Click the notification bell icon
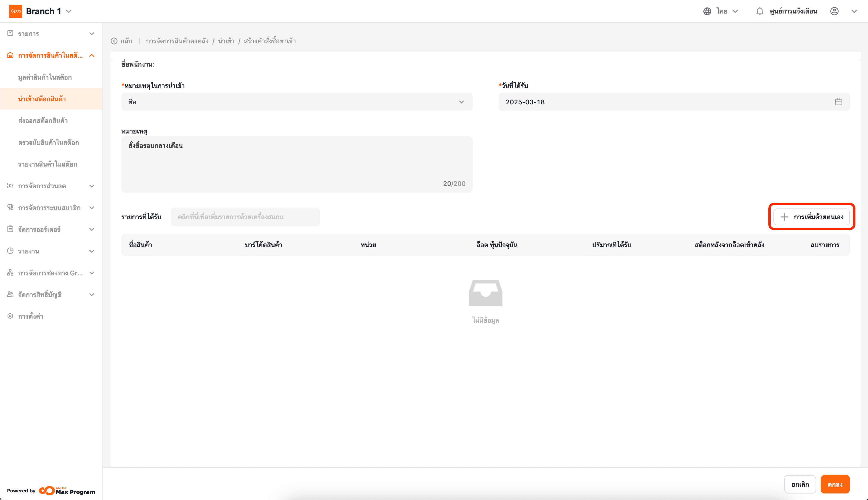 [759, 11]
